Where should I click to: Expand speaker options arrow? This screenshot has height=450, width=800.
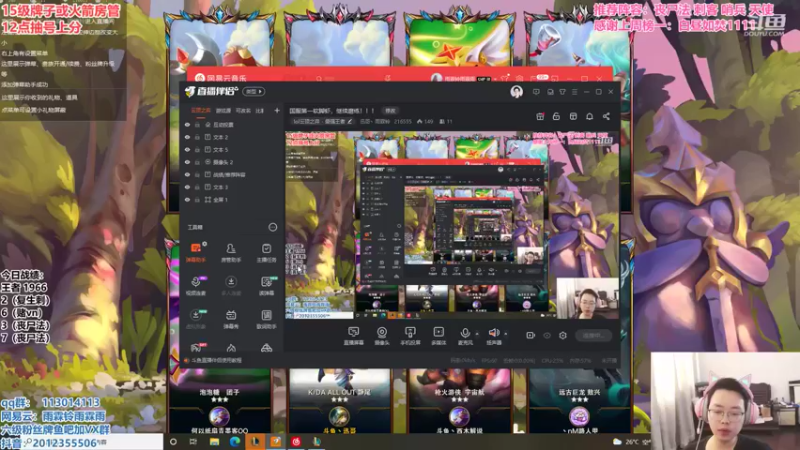point(506,334)
